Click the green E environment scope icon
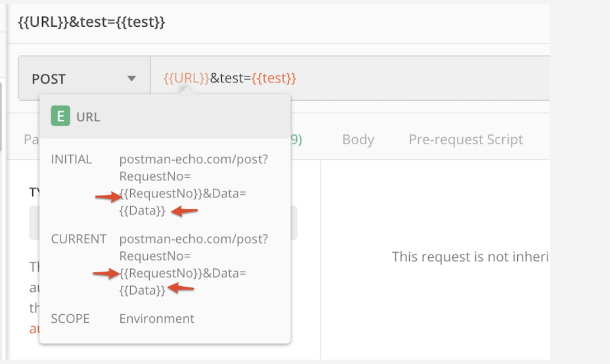 tap(60, 116)
